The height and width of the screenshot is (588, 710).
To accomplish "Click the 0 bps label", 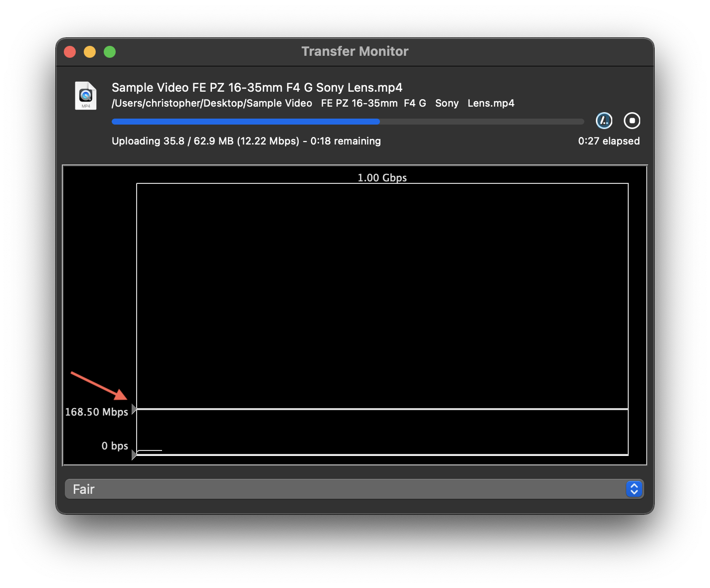I will tap(115, 445).
